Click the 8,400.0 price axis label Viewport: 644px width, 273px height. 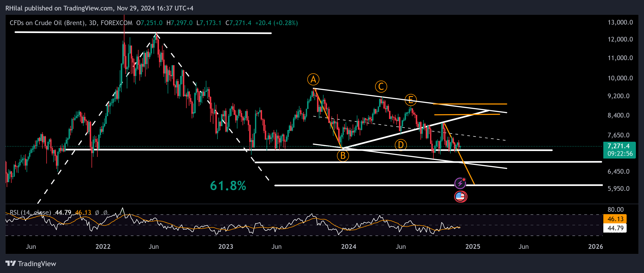619,115
